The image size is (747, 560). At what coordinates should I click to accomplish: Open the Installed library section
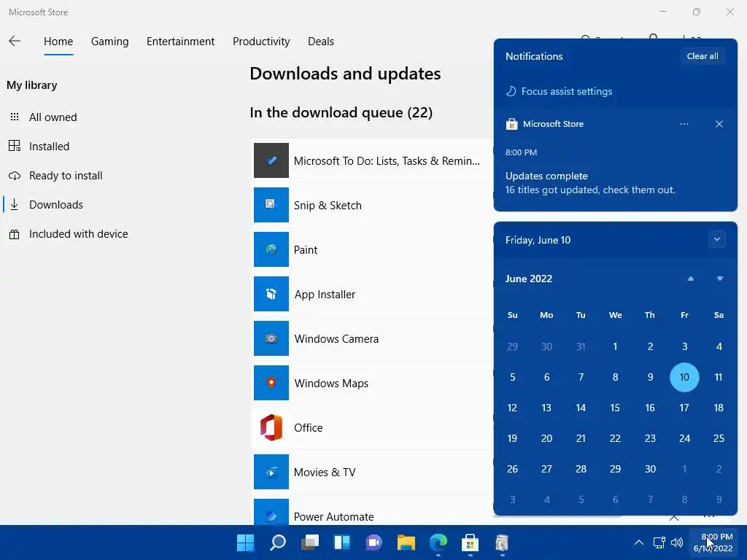39,146
